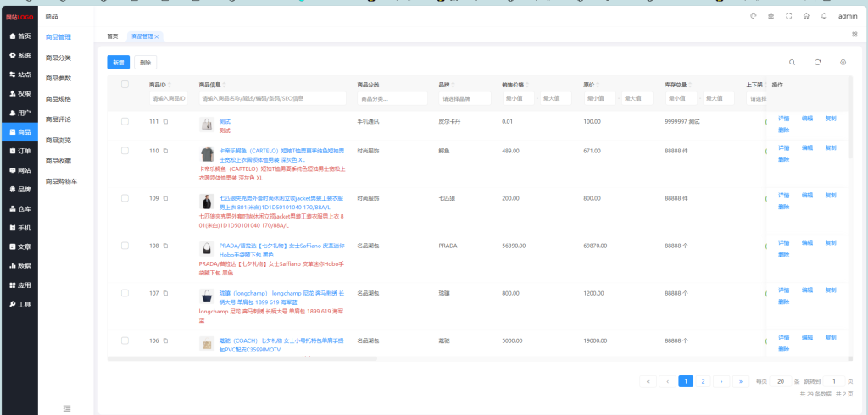Select the checkbox for product row 108

[125, 246]
